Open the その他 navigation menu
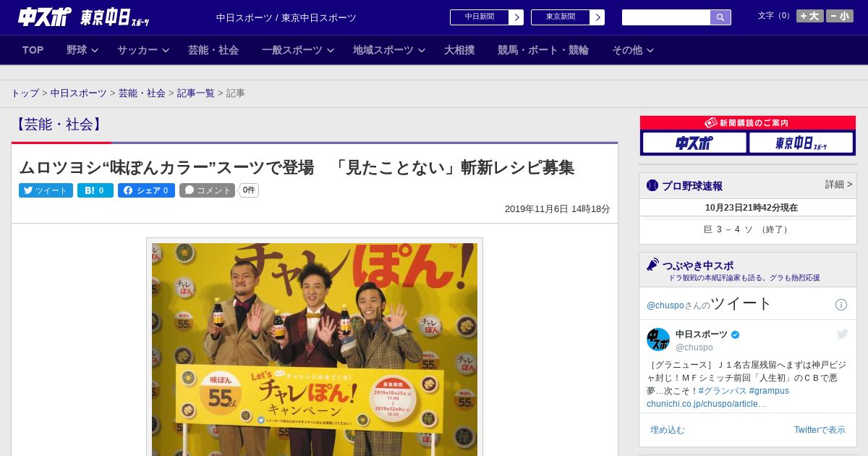Screen dimensions: 868x456 (627, 50)
